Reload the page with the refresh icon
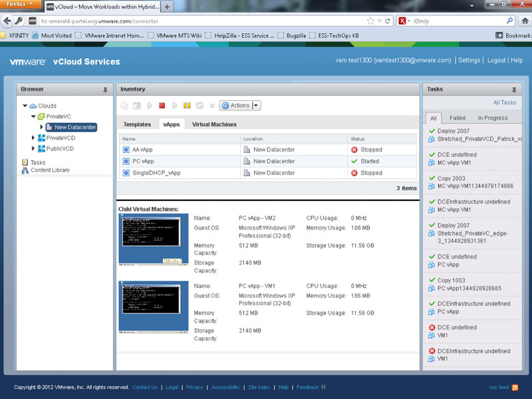The image size is (532, 399). pyautogui.click(x=388, y=21)
